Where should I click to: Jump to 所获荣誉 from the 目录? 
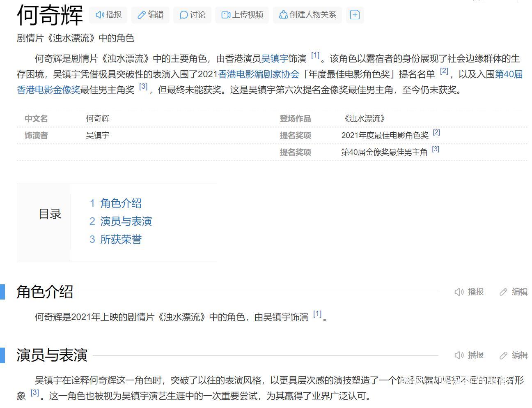pyautogui.click(x=121, y=239)
